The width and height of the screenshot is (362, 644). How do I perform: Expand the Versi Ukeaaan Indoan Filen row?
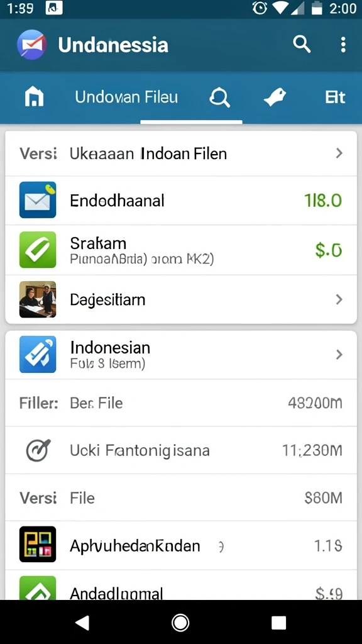coord(181,153)
